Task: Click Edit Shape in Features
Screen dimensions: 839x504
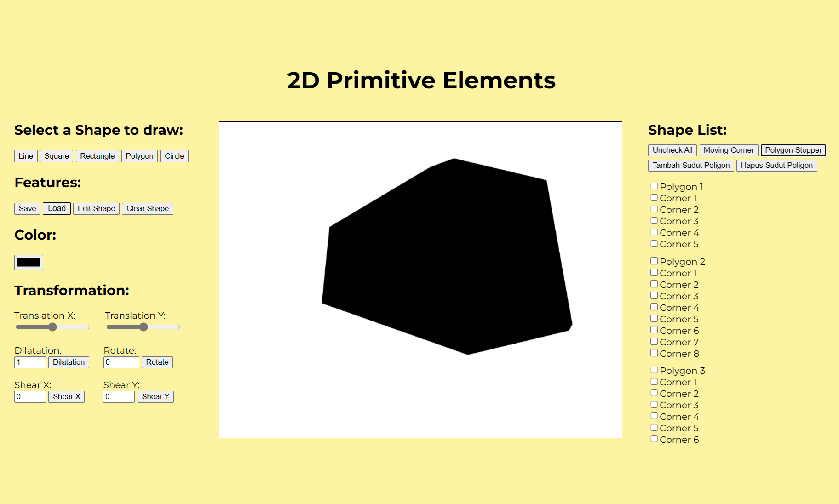Action: click(x=96, y=208)
